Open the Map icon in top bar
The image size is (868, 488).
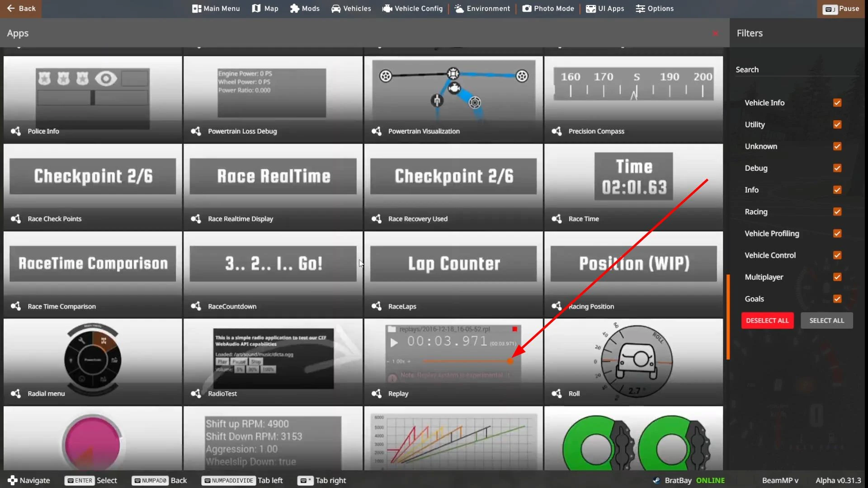[x=256, y=9]
